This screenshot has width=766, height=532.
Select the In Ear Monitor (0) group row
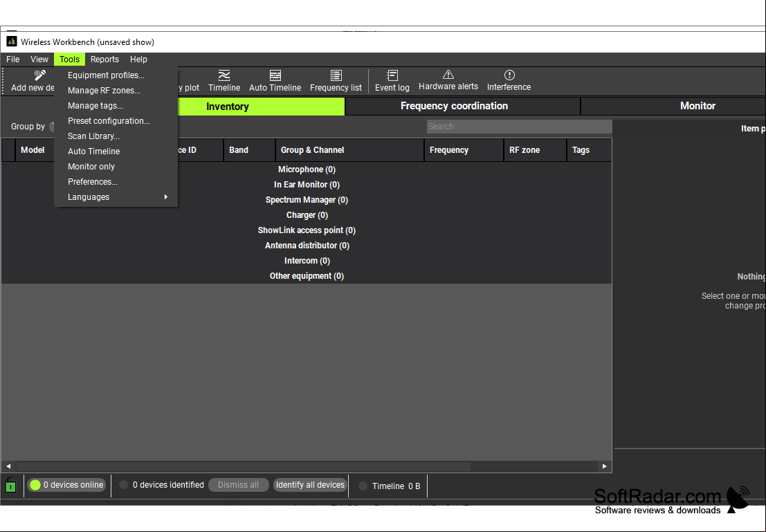[x=307, y=185]
